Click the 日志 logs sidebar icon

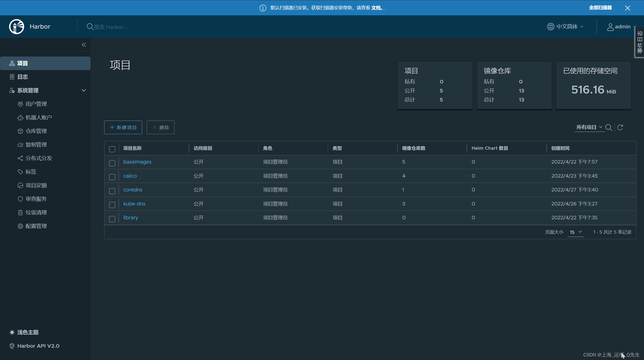pyautogui.click(x=12, y=77)
